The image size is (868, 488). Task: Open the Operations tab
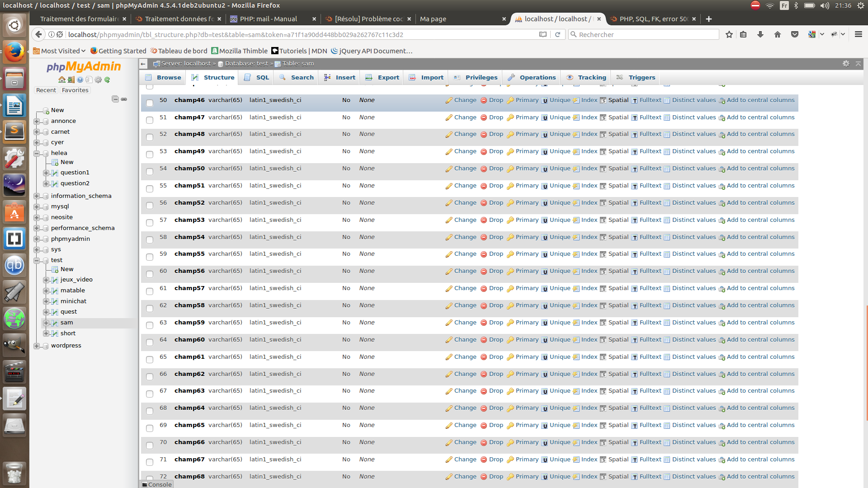(532, 77)
